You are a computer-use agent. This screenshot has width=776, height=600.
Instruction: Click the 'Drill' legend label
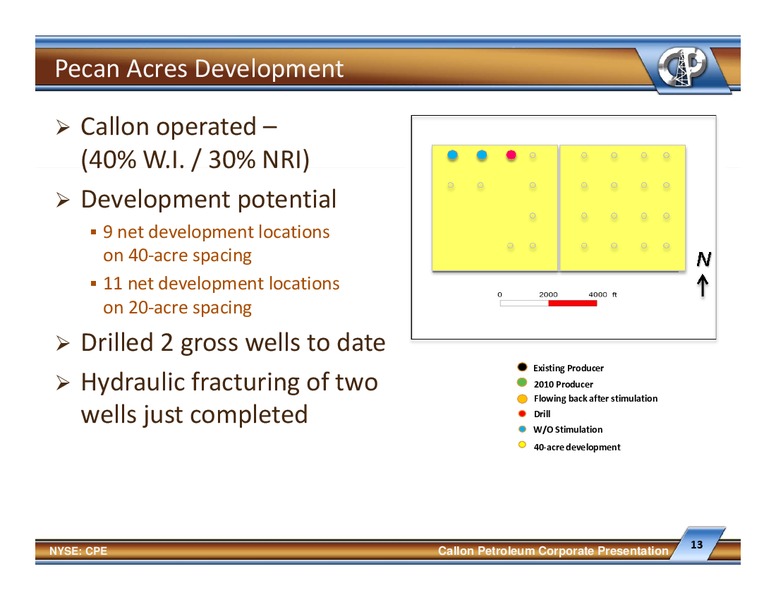click(x=542, y=414)
